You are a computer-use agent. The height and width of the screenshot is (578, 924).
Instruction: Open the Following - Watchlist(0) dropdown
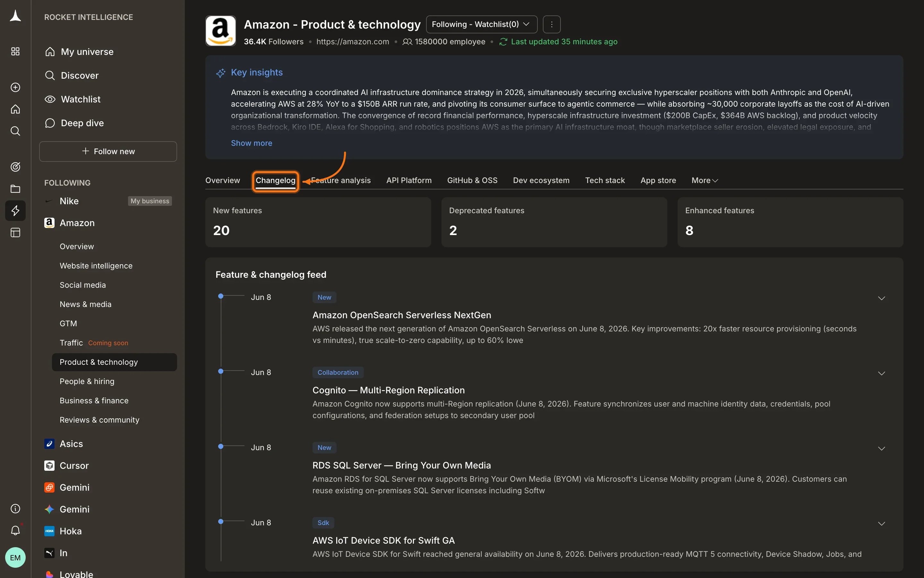pos(482,24)
